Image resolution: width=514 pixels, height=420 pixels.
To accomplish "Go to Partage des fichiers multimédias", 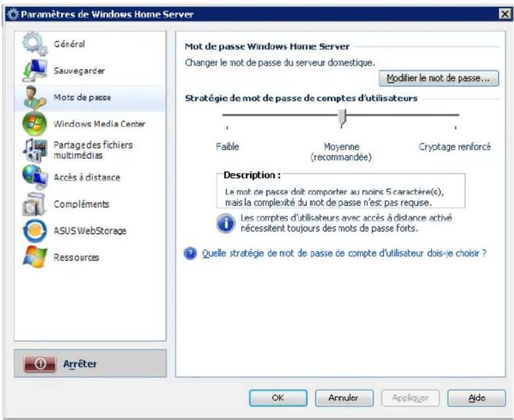I will click(x=90, y=151).
